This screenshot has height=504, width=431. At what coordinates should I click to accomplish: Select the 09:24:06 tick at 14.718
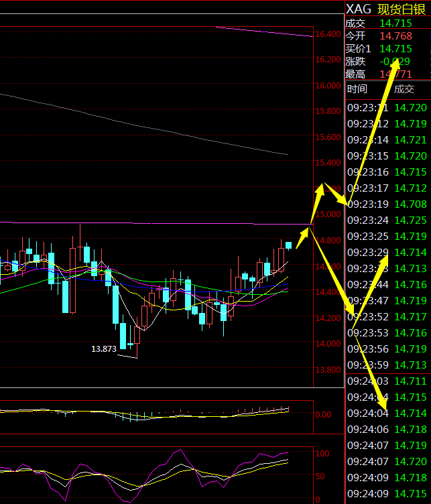(x=387, y=429)
